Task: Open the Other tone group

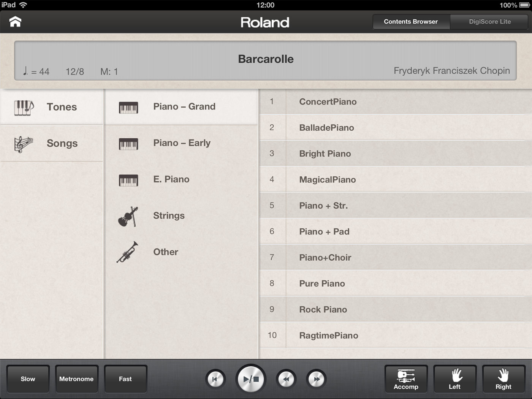Action: click(x=181, y=252)
